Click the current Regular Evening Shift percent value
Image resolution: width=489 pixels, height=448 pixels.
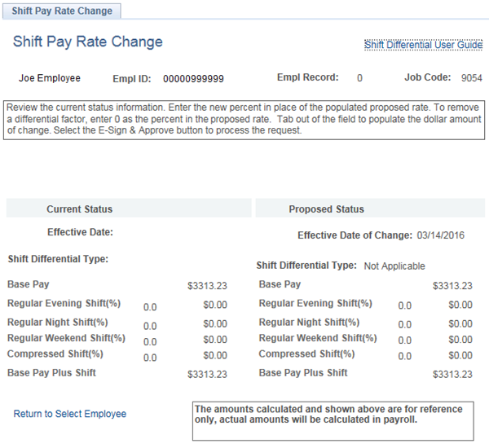(x=150, y=306)
